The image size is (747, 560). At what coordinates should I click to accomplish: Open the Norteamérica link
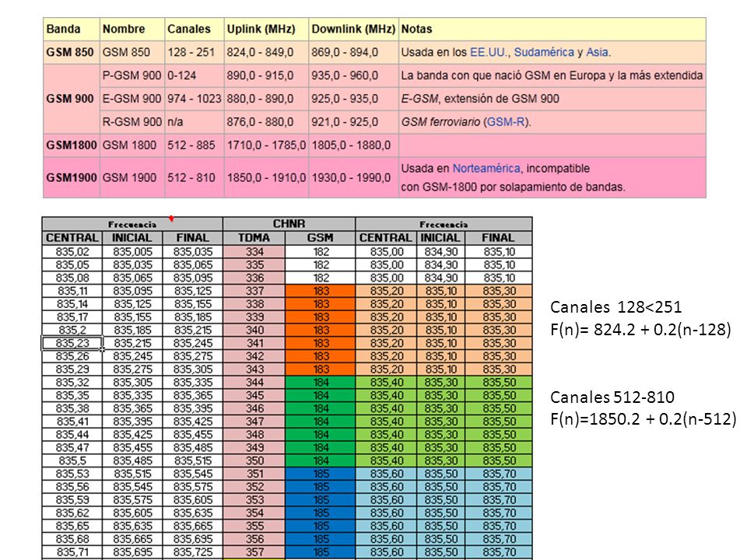(486, 168)
